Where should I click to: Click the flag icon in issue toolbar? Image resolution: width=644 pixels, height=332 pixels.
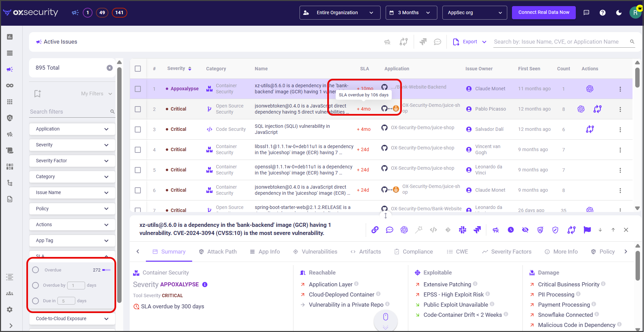587,230
